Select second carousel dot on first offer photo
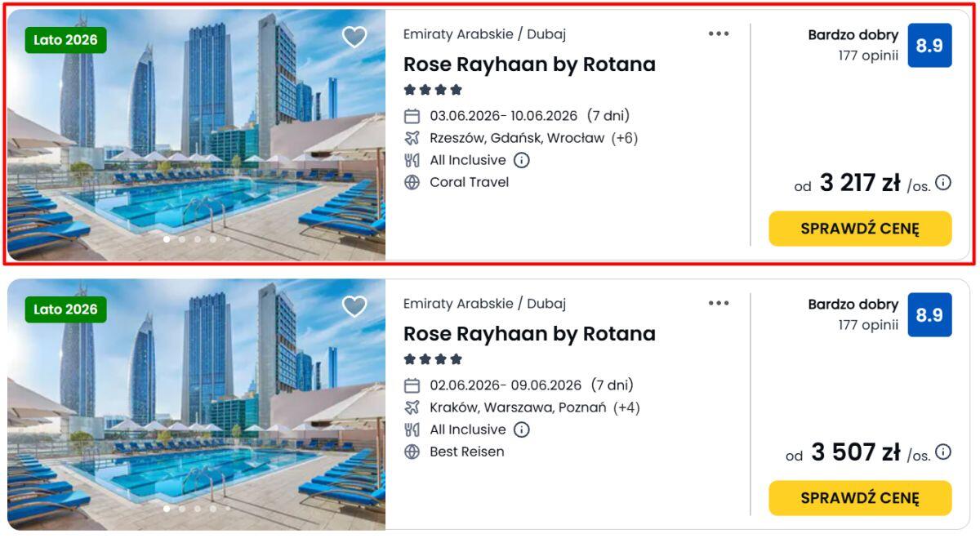 pos(182,239)
